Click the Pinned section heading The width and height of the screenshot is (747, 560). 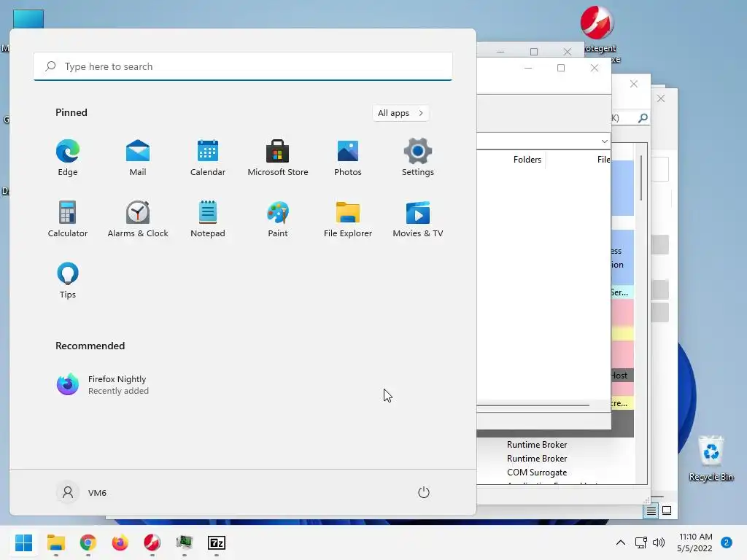[71, 112]
